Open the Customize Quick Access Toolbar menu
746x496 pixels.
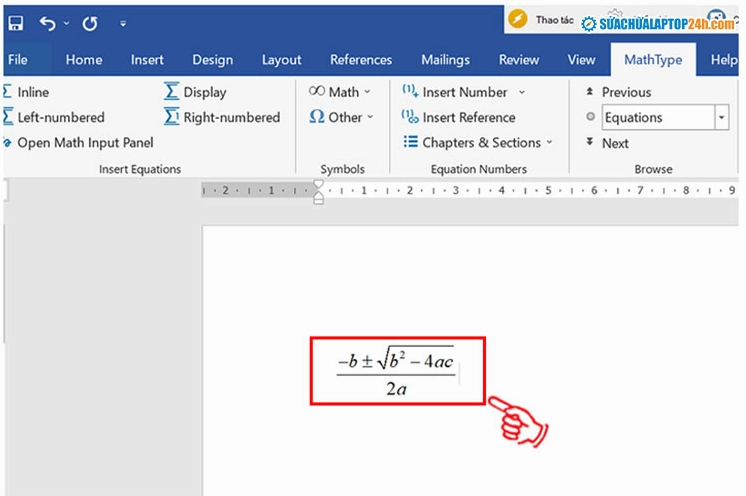pos(123,23)
